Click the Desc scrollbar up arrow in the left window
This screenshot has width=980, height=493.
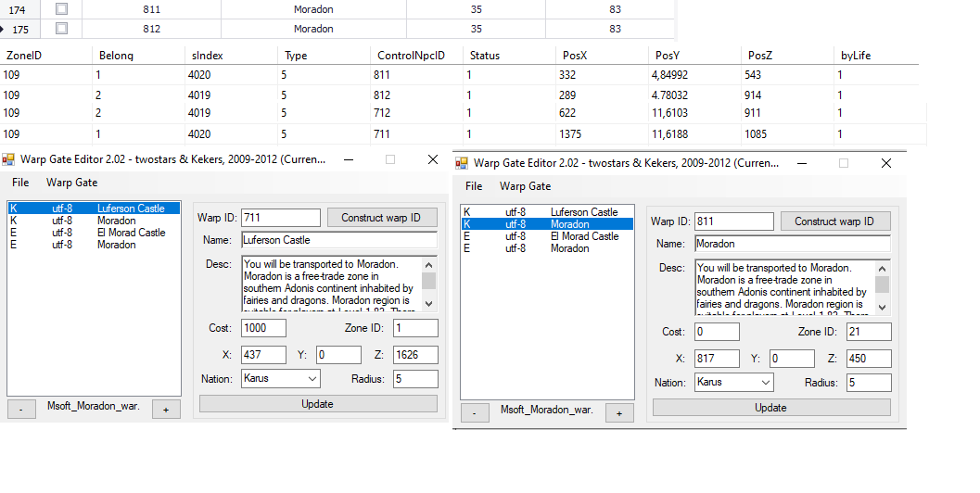(428, 264)
